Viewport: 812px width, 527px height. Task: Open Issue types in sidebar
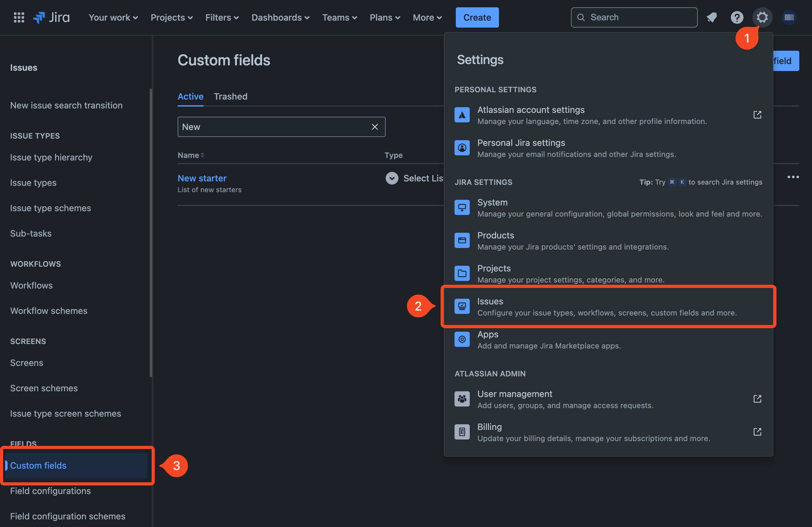point(33,183)
